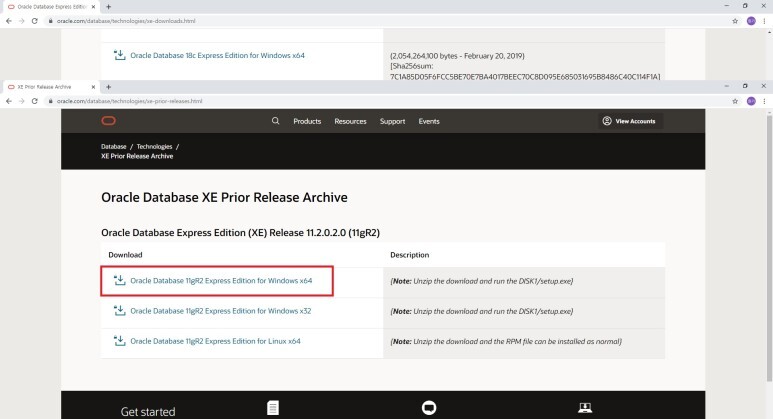The height and width of the screenshot is (419, 773).
Task: Click the XE Prior Release Archive breadcrumb text
Action: pos(137,156)
